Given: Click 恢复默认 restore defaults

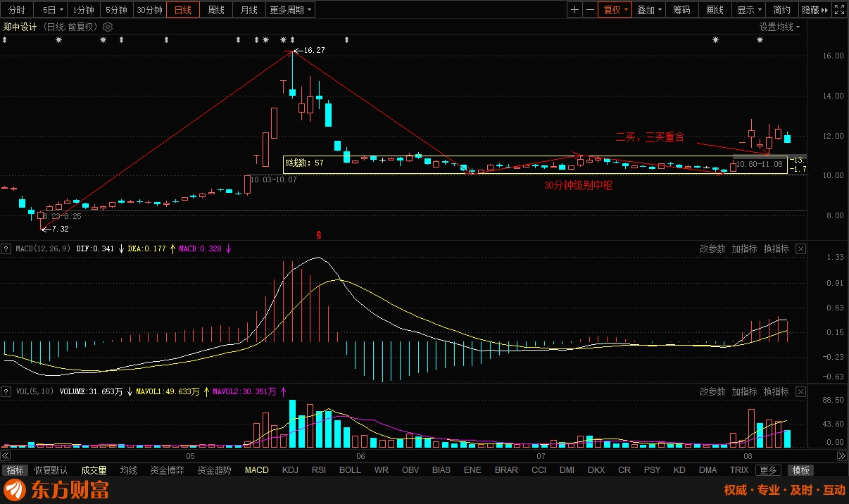Looking at the screenshot, I should point(51,470).
